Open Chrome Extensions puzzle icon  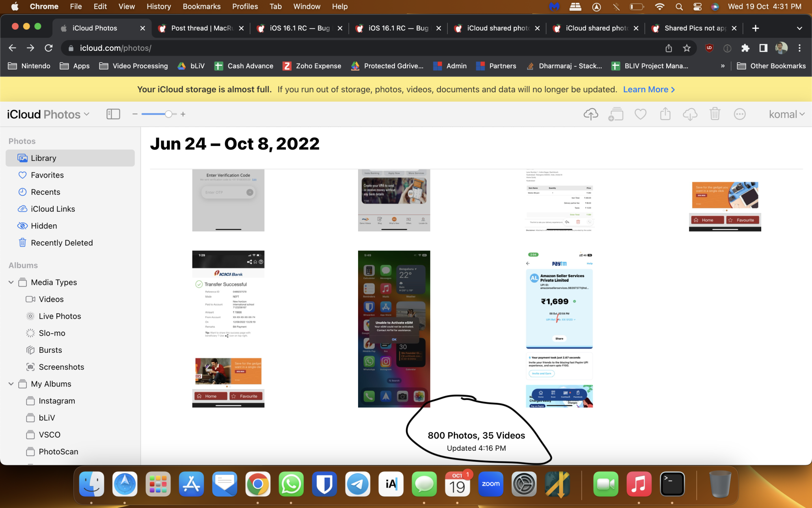(745, 48)
